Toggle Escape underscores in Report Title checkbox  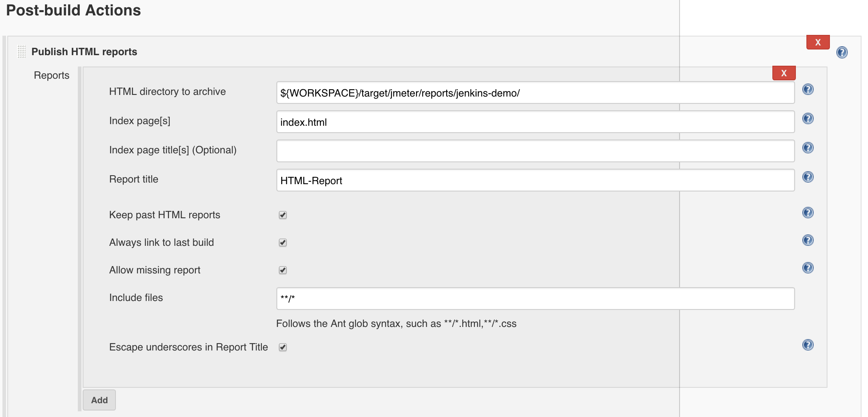(x=283, y=347)
